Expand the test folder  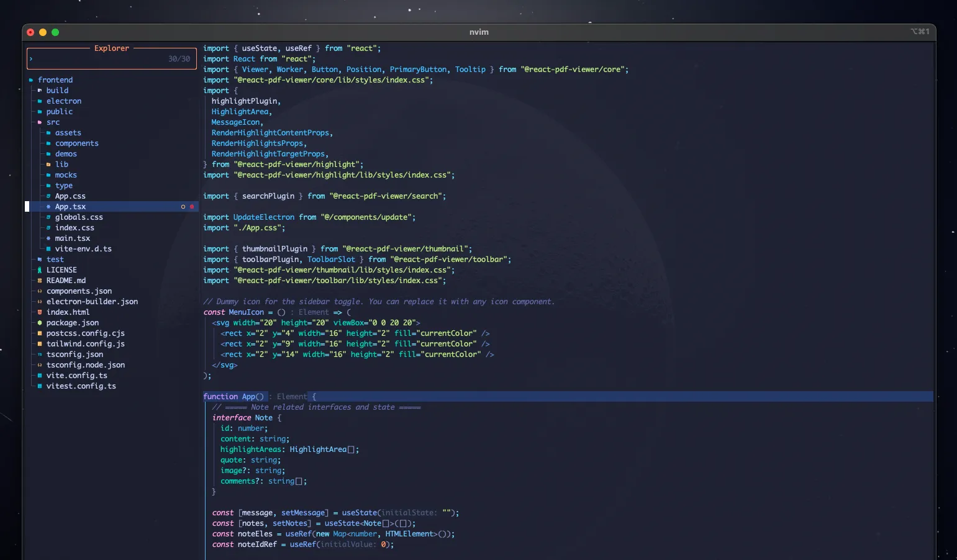[55, 260]
